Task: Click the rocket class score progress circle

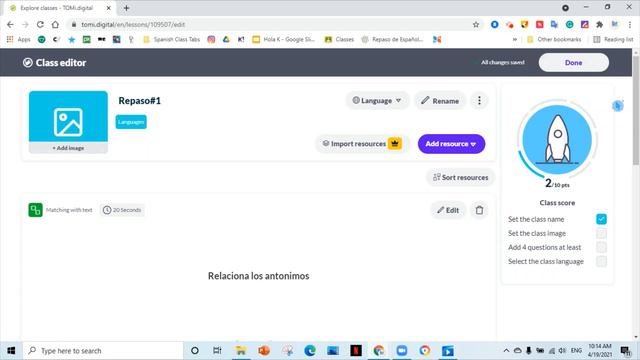Action: click(557, 140)
